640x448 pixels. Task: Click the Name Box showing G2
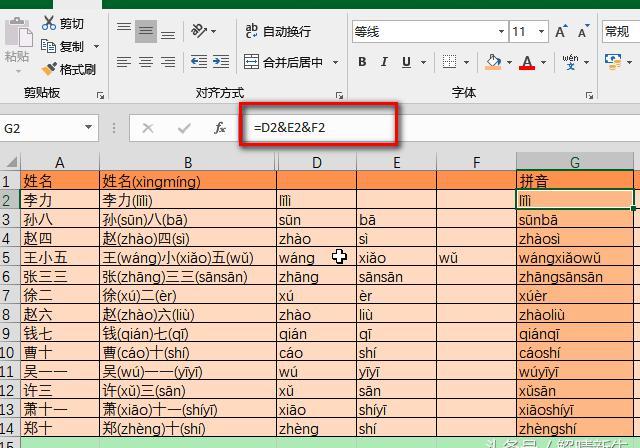(40, 128)
